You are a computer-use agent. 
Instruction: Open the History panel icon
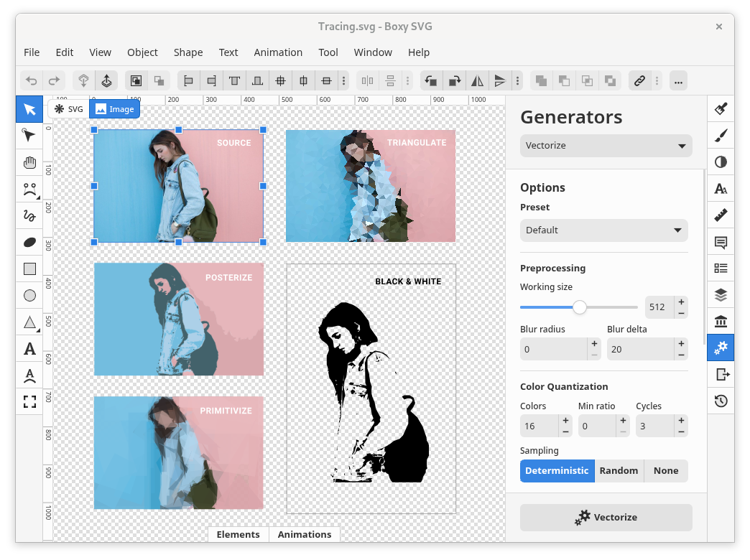pyautogui.click(x=721, y=401)
